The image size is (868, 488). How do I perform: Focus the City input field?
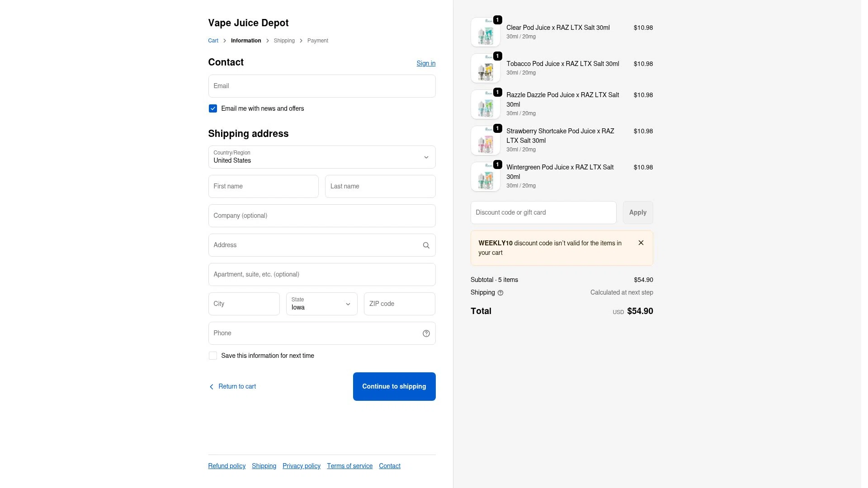point(244,304)
